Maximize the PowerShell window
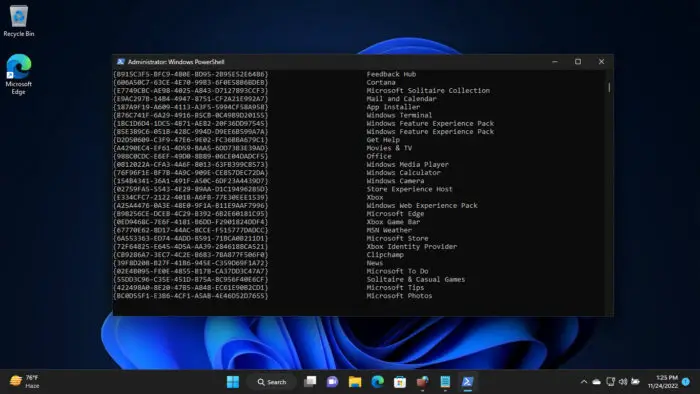 (x=578, y=62)
